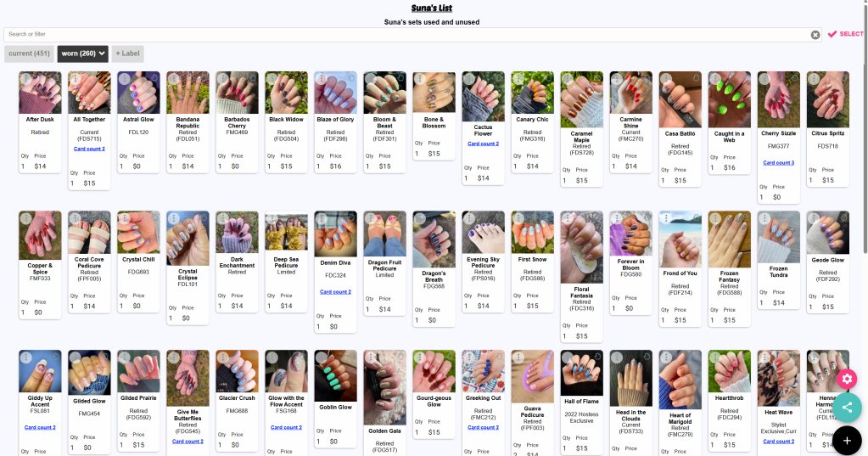Open the three-dot menu on Copper & Spice card
Screen dimensions: 868x456
click(26, 218)
